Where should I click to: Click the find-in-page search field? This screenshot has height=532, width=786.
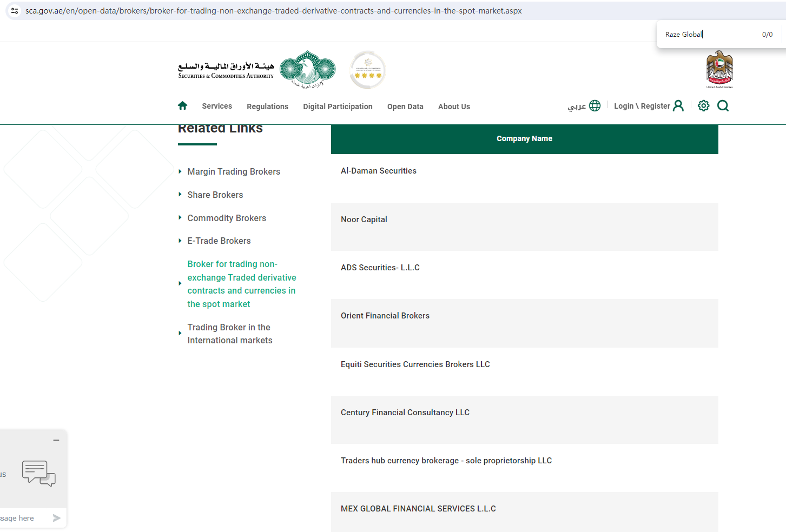coord(709,35)
